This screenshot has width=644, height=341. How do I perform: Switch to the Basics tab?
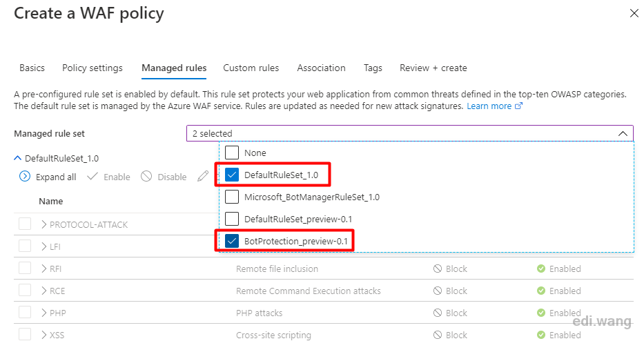coord(32,68)
